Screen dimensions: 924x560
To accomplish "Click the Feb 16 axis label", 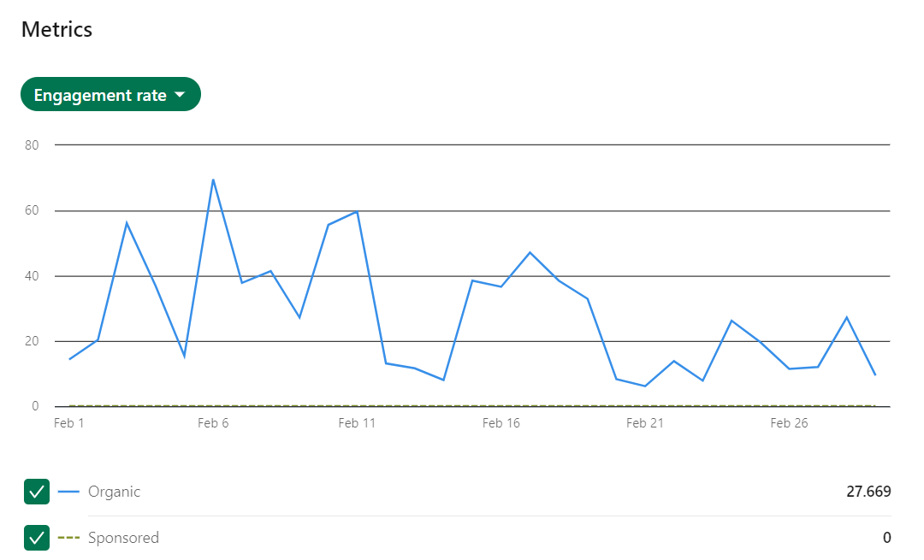I will (x=500, y=422).
